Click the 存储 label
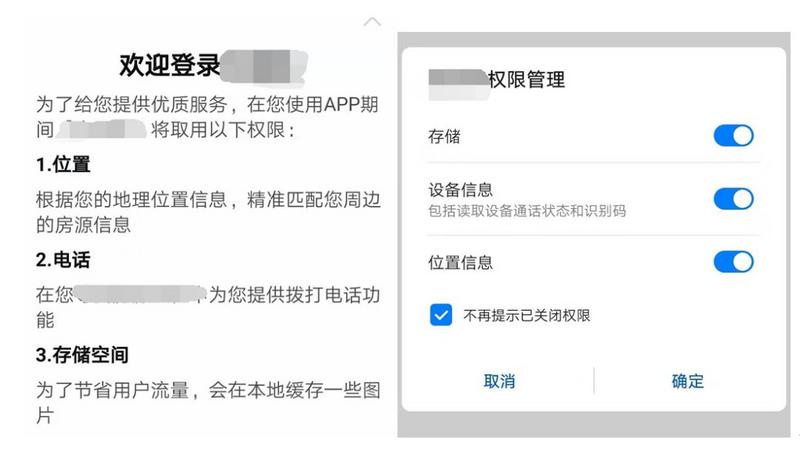 (444, 136)
